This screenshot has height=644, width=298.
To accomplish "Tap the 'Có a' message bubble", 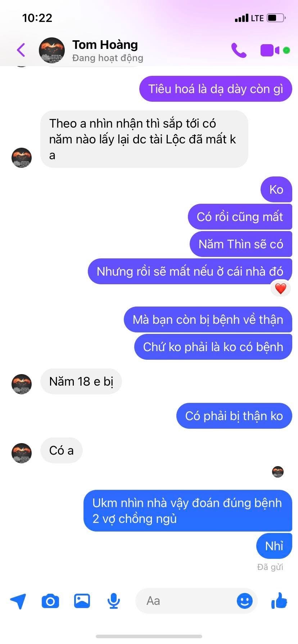I will coord(62,450).
